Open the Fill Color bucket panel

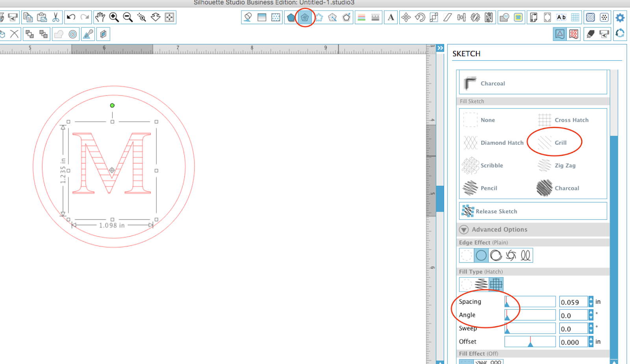click(x=248, y=17)
